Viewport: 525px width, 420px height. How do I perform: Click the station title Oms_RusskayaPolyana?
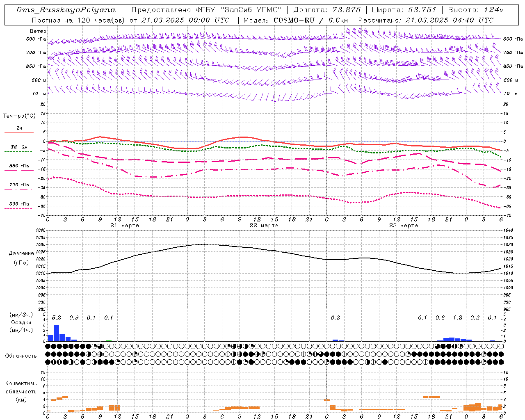(66, 10)
